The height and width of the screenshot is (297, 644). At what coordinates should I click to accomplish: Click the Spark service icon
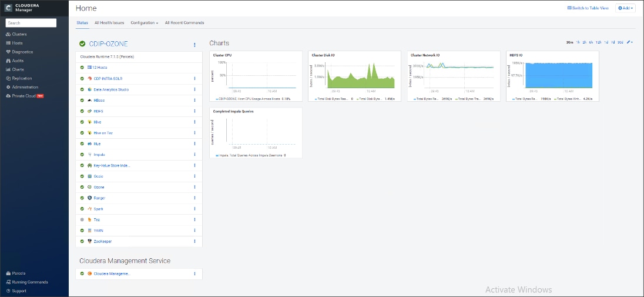point(89,209)
